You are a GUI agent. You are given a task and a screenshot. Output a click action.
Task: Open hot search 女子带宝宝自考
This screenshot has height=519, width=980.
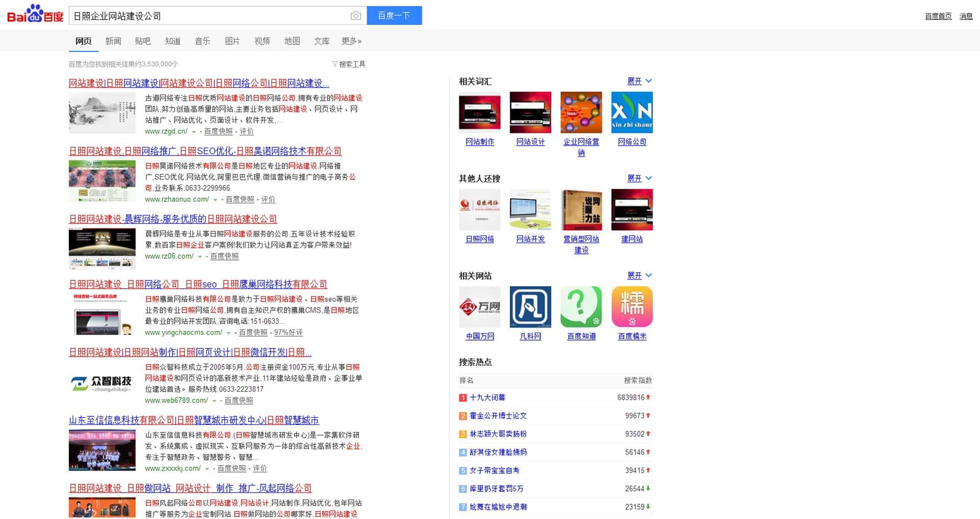pos(495,470)
